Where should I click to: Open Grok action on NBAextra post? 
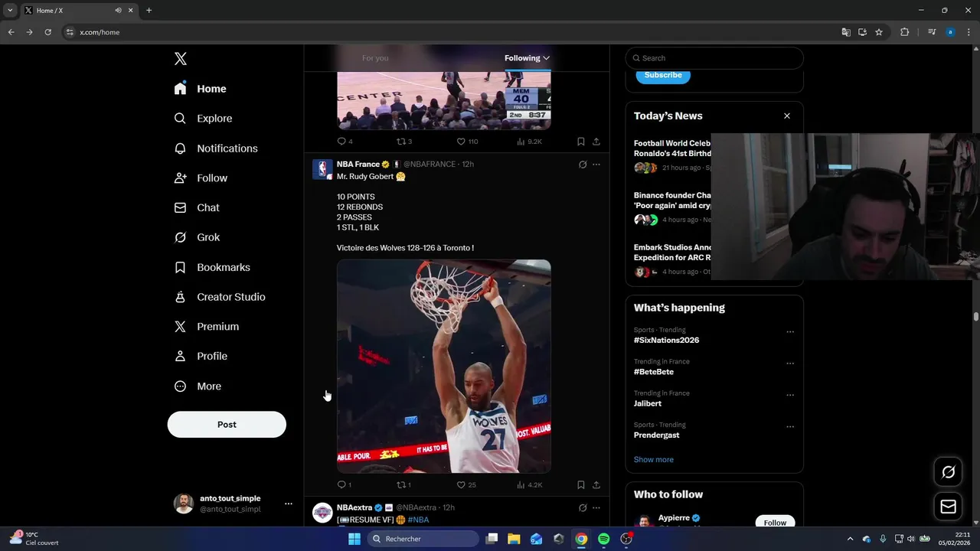583,507
